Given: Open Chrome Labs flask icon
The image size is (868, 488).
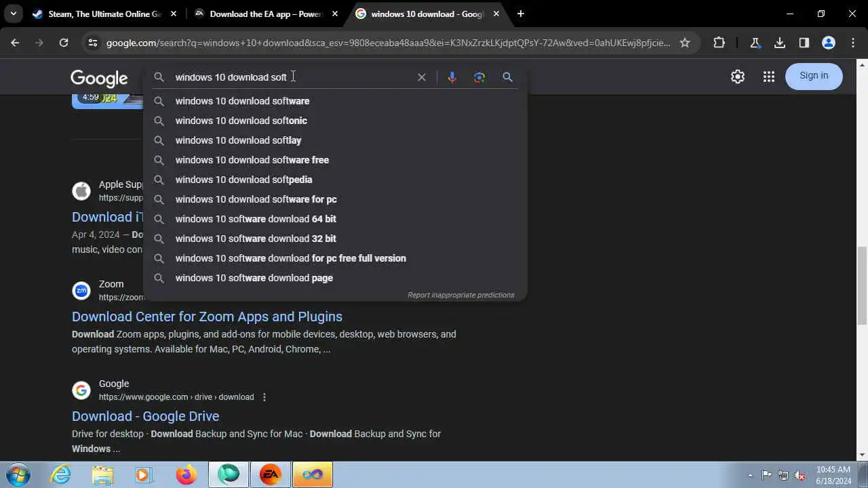Looking at the screenshot, I should coord(755,43).
